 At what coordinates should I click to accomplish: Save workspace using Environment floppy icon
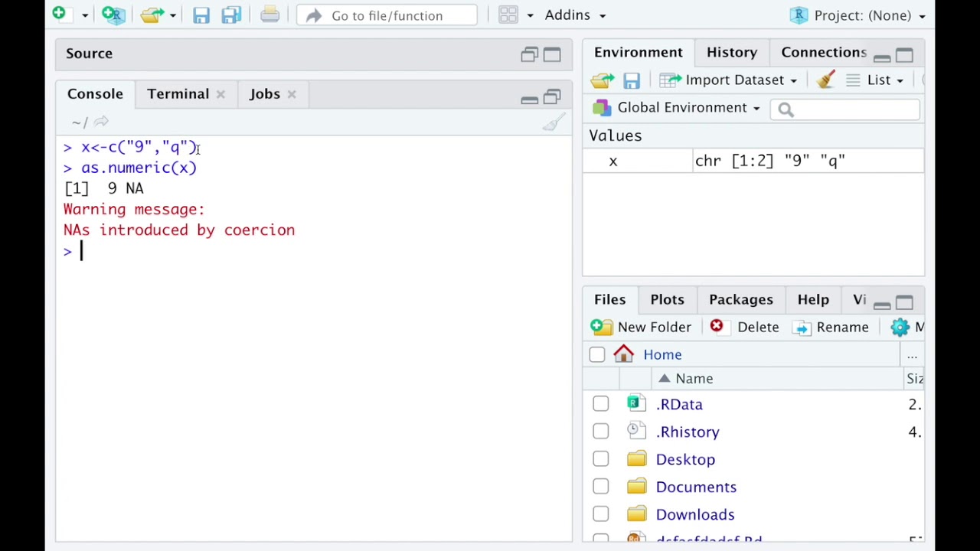[631, 80]
